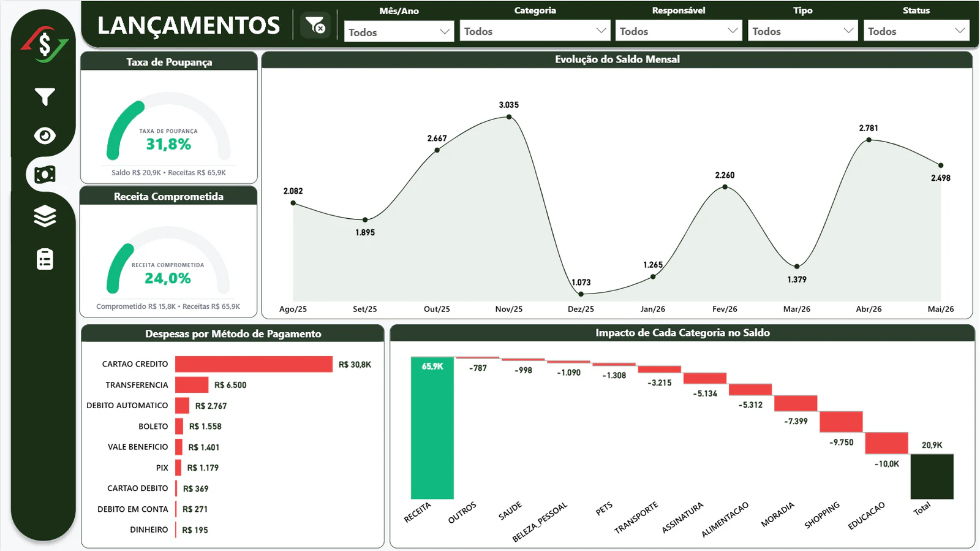Image resolution: width=980 pixels, height=551 pixels.
Task: Click the BOLETO row label
Action: point(153,427)
